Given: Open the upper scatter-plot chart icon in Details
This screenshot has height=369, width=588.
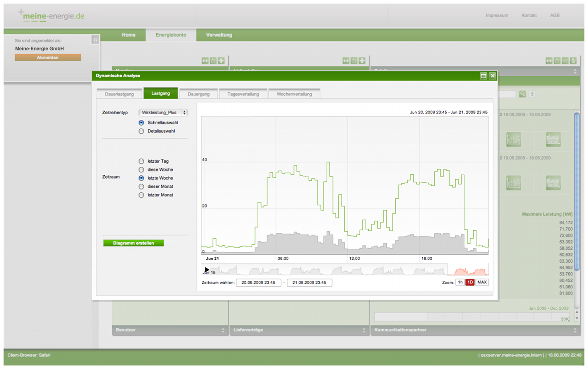Looking at the screenshot, I should pos(513,140).
